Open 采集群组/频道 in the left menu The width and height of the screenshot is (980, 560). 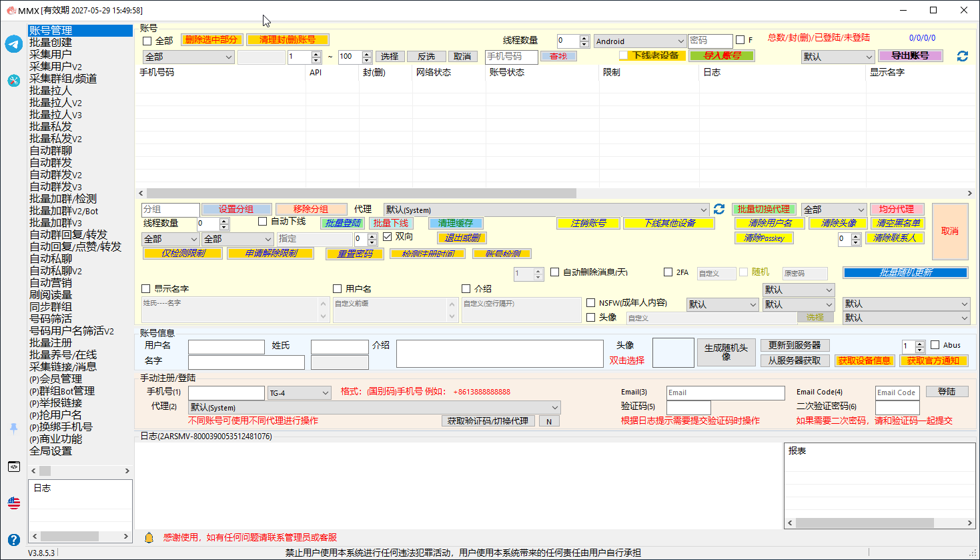coord(63,78)
